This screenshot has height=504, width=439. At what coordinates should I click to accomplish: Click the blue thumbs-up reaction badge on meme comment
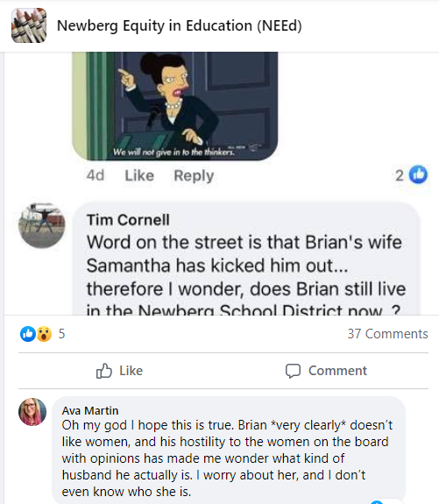[418, 174]
